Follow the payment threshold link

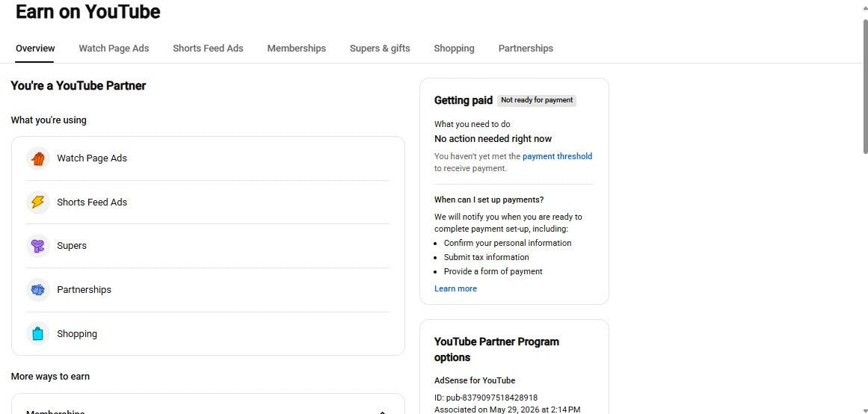(x=558, y=156)
